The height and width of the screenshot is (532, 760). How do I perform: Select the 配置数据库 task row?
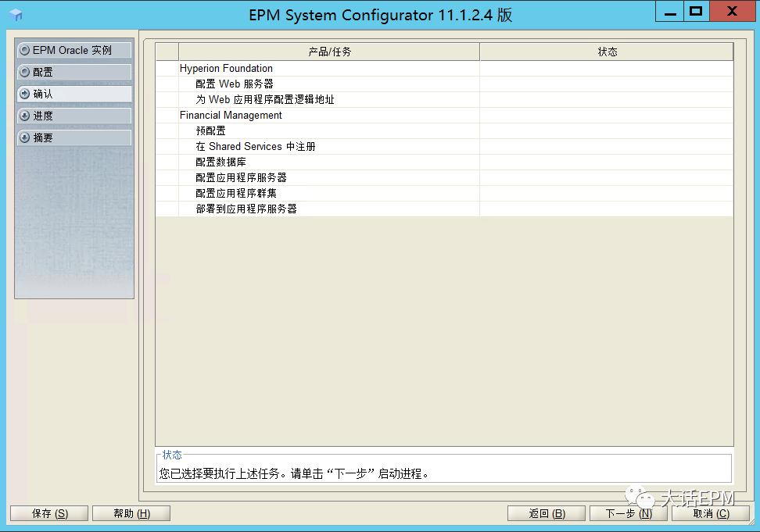point(444,162)
